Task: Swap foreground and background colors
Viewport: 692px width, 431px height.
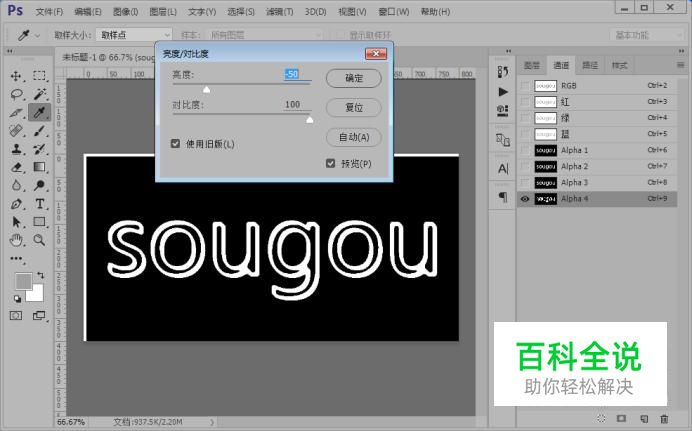Action: (x=41, y=275)
